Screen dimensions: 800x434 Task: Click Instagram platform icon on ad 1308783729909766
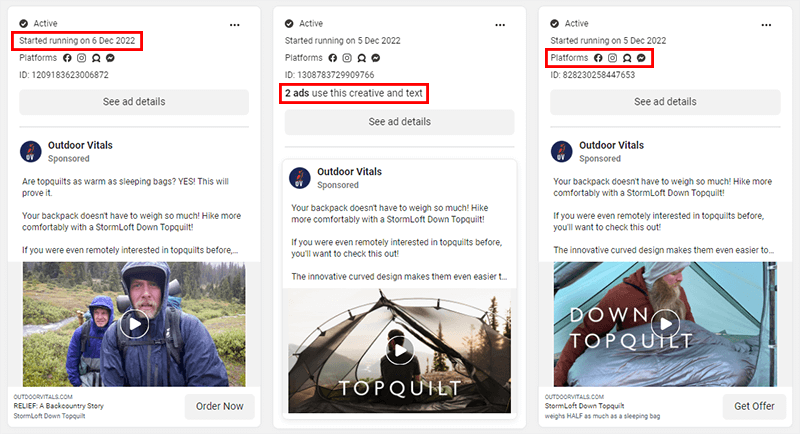pyautogui.click(x=347, y=58)
